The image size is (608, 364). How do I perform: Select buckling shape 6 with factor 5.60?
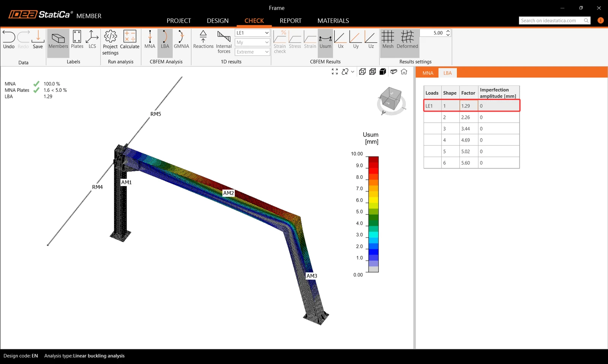point(472,163)
